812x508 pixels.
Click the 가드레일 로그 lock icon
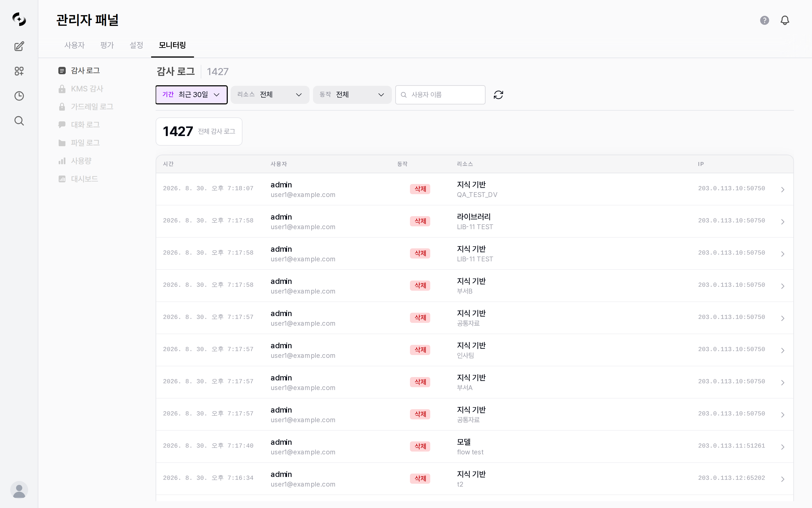tap(62, 107)
